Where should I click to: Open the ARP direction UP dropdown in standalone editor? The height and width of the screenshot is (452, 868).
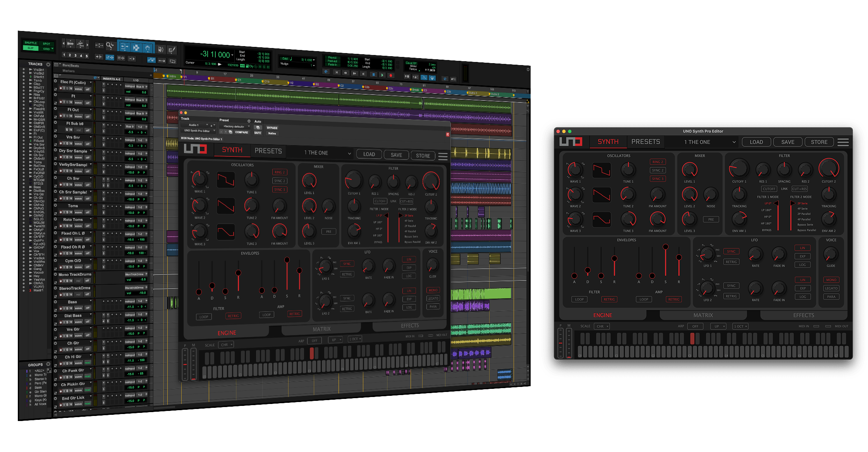point(718,326)
